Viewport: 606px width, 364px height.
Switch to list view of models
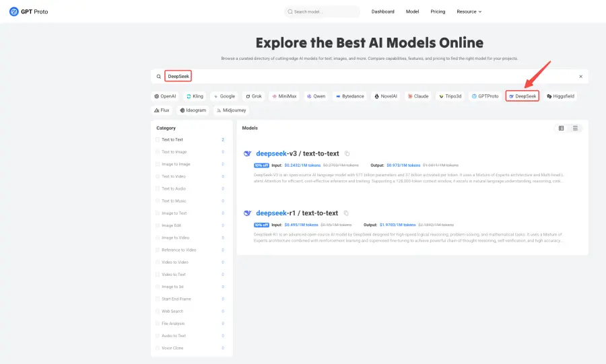[575, 128]
